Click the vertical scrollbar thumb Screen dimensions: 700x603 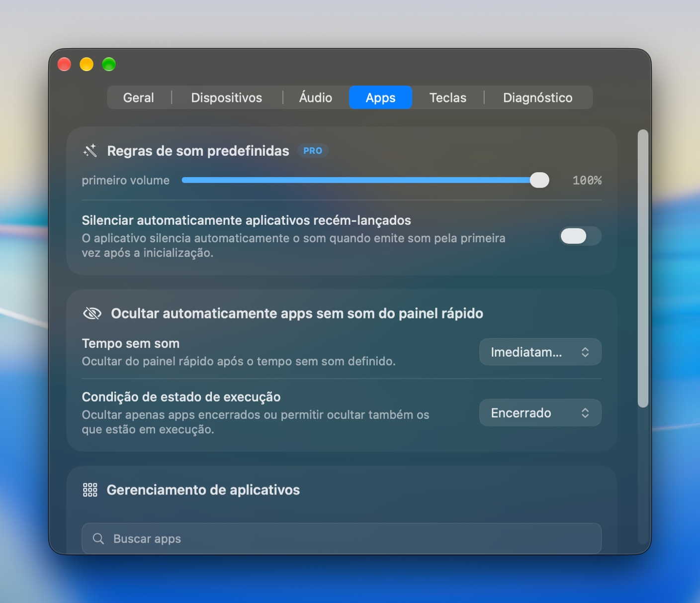[643, 269]
